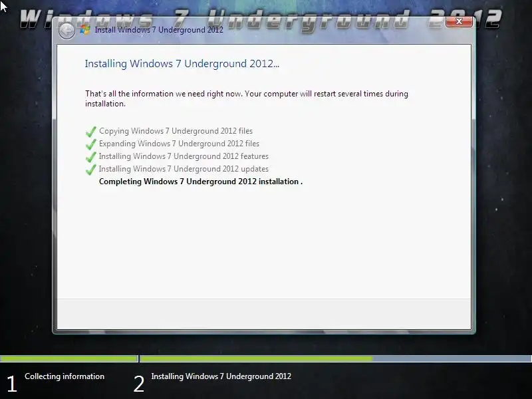
Task: Click the Collecting information progress bar
Action: 69,358
